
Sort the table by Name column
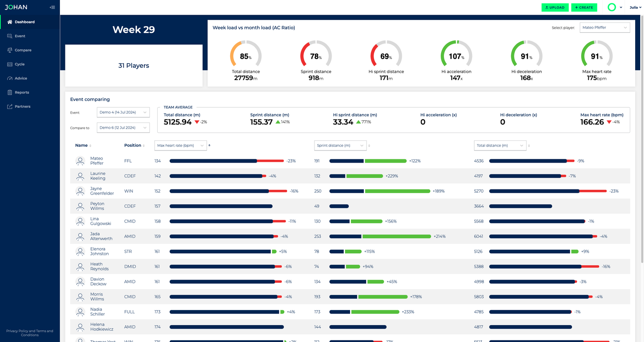coord(83,145)
